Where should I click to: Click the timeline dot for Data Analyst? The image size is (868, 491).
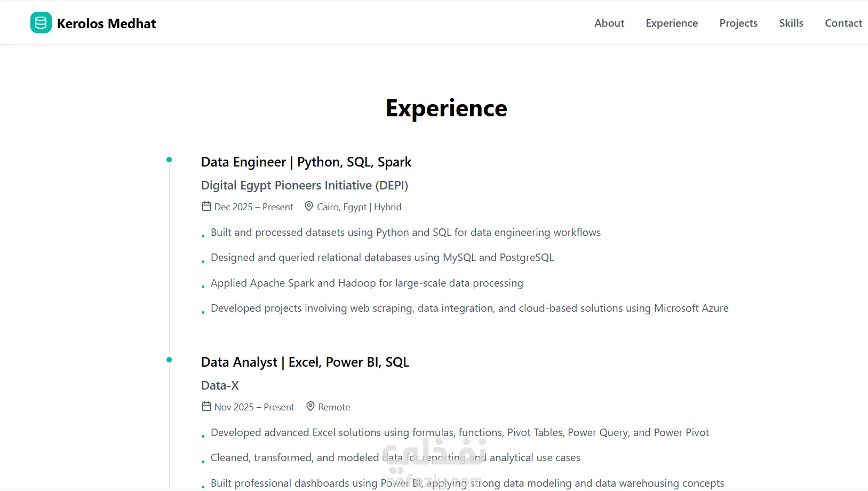click(x=169, y=360)
